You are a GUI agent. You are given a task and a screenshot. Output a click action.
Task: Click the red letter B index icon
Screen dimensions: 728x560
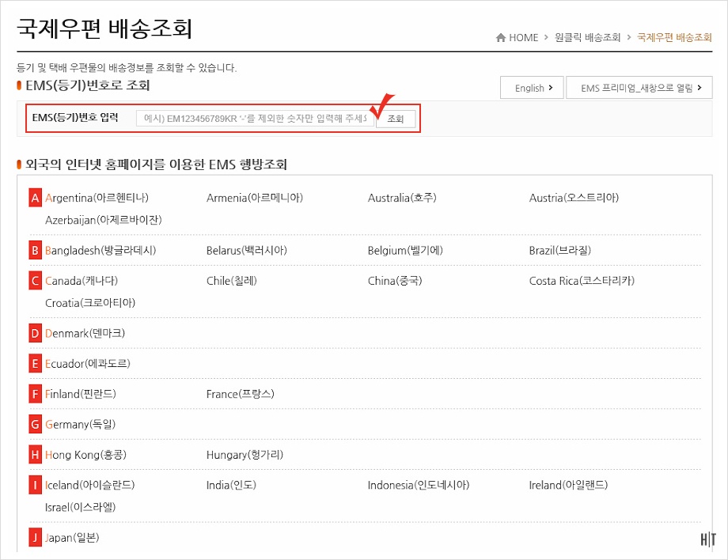point(36,251)
